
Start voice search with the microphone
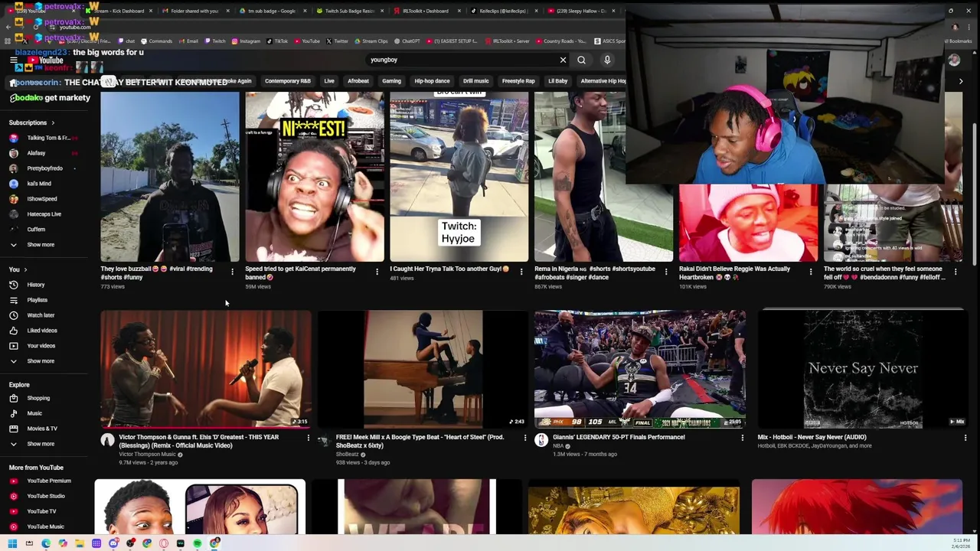click(x=607, y=60)
